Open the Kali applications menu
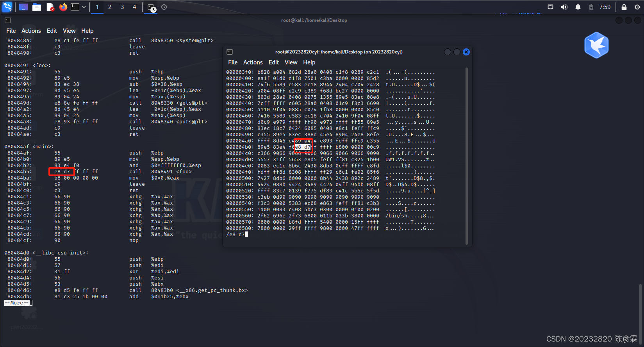 tap(7, 7)
